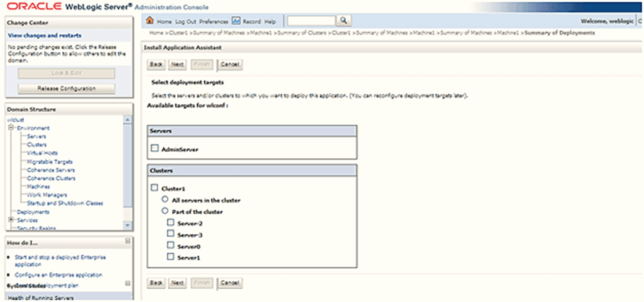644x302 pixels.
Task: Click the top Cancel button
Action: tap(230, 64)
